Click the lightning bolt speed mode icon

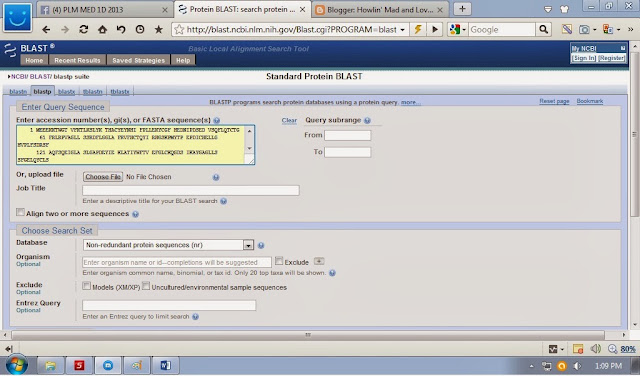(418, 29)
